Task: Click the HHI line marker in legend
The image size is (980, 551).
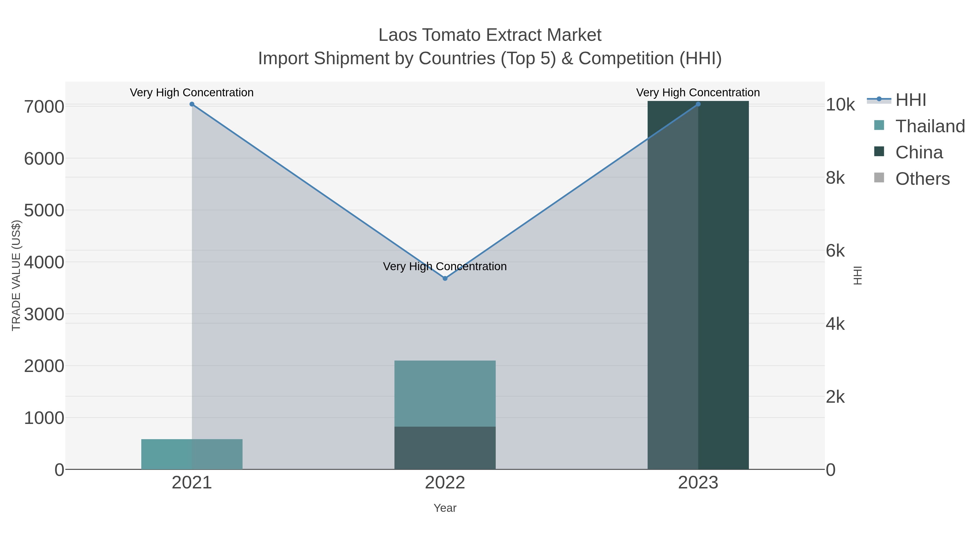Action: pyautogui.click(x=879, y=99)
